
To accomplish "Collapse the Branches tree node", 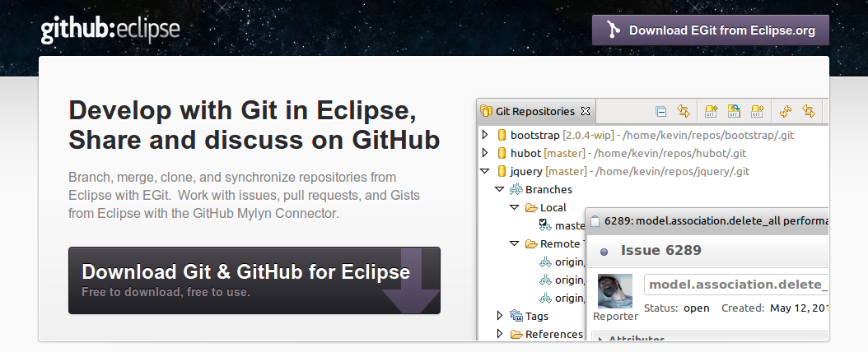I will [x=500, y=190].
